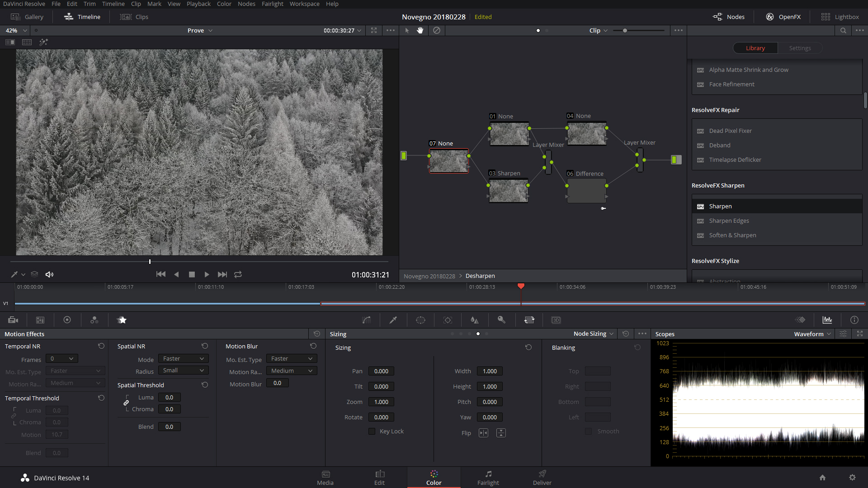Open Temporal NR Frames dropdown

point(61,358)
